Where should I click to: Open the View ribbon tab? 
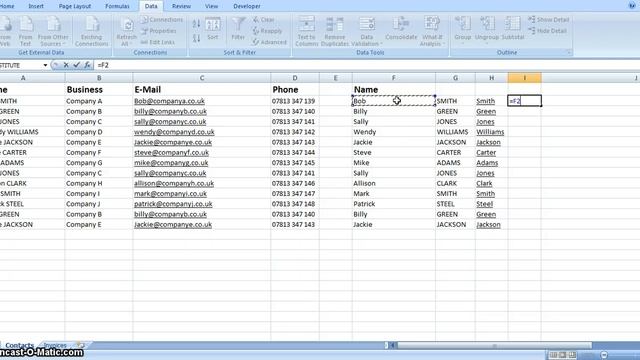211,6
